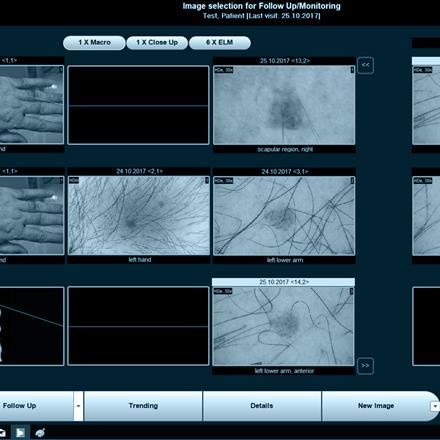Open the Trending view
Screen dimensions: 440x440
(x=143, y=406)
